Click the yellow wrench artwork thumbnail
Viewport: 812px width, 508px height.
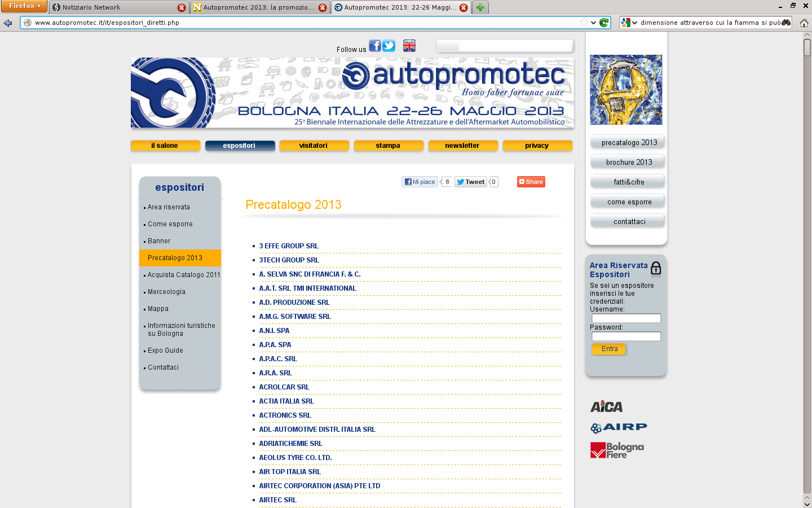626,90
